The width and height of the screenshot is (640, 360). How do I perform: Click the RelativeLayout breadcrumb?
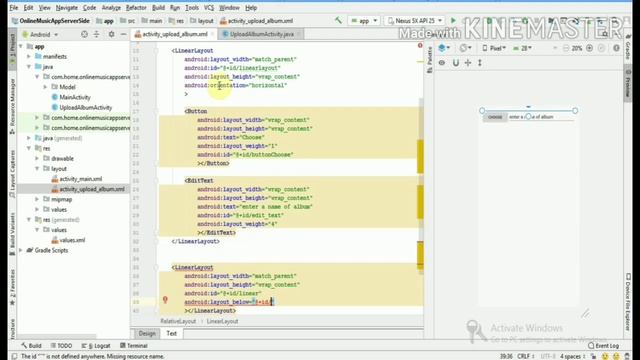click(178, 321)
